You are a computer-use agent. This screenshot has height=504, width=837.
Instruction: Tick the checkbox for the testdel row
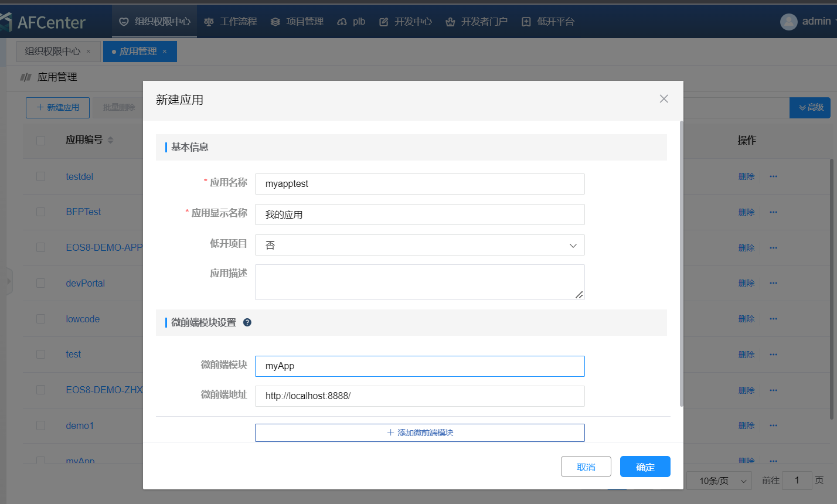click(40, 176)
